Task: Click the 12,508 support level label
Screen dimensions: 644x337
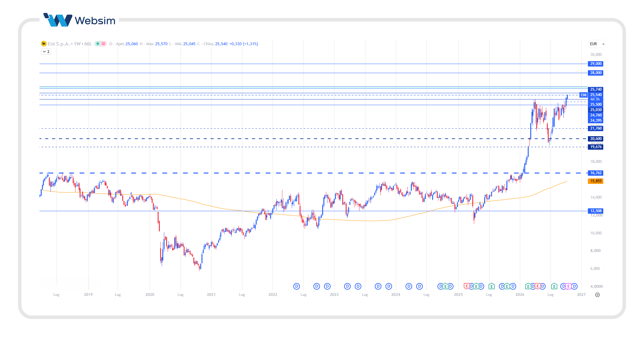Action: [595, 211]
